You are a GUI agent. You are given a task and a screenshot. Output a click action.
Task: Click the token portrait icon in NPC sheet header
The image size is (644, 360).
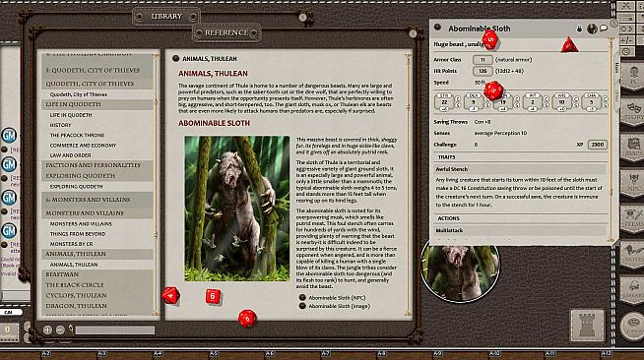592,29
